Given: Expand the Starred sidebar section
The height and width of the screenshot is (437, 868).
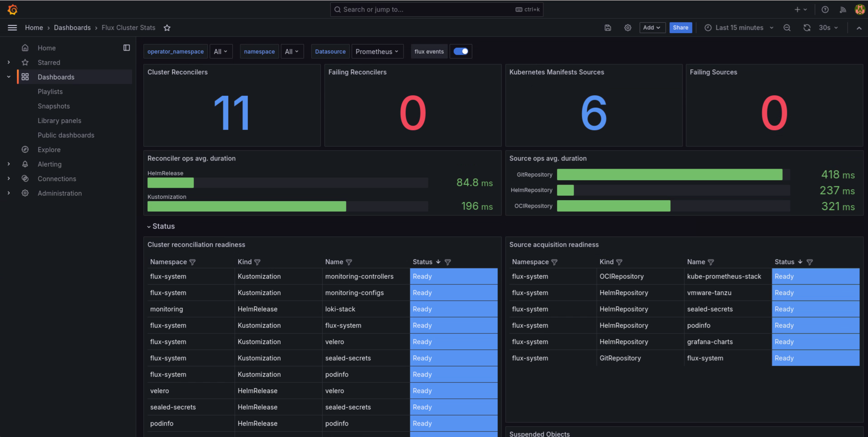Looking at the screenshot, I should (8, 62).
